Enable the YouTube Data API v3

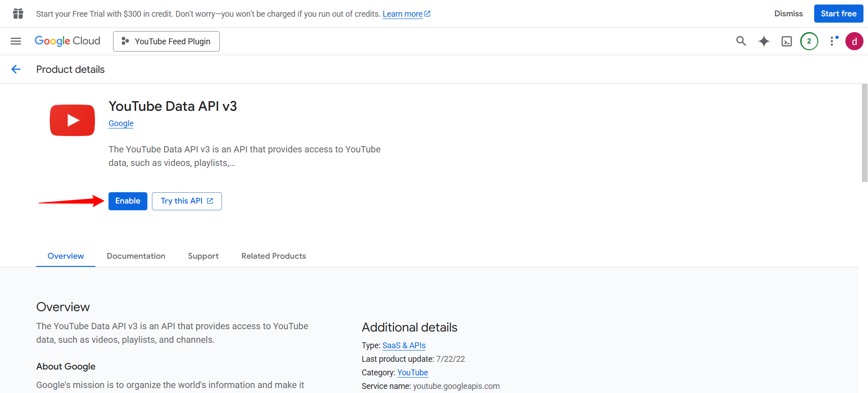pos(128,201)
